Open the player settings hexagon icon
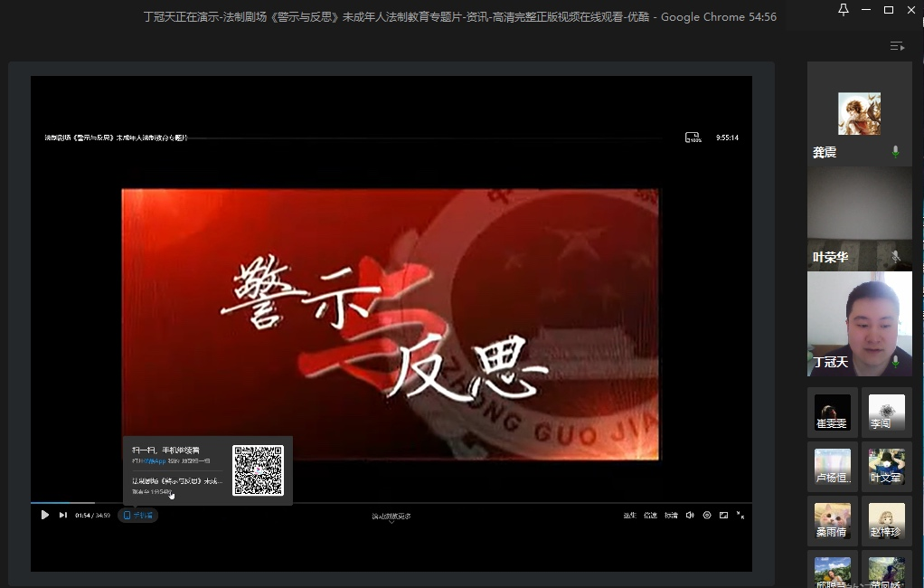Screen dimensions: 924x588 click(x=706, y=515)
